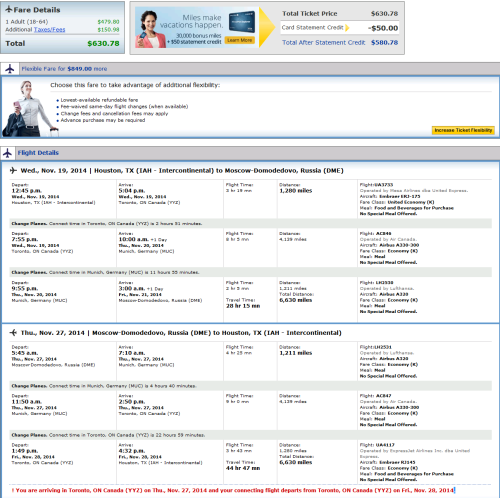Click the Fare Details airplane icon

pos(9,9)
